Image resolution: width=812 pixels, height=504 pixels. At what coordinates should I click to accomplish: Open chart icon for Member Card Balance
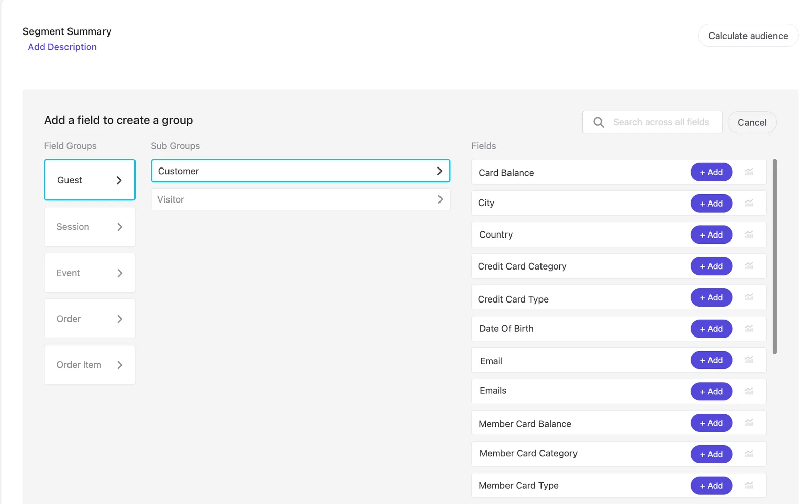[749, 423]
